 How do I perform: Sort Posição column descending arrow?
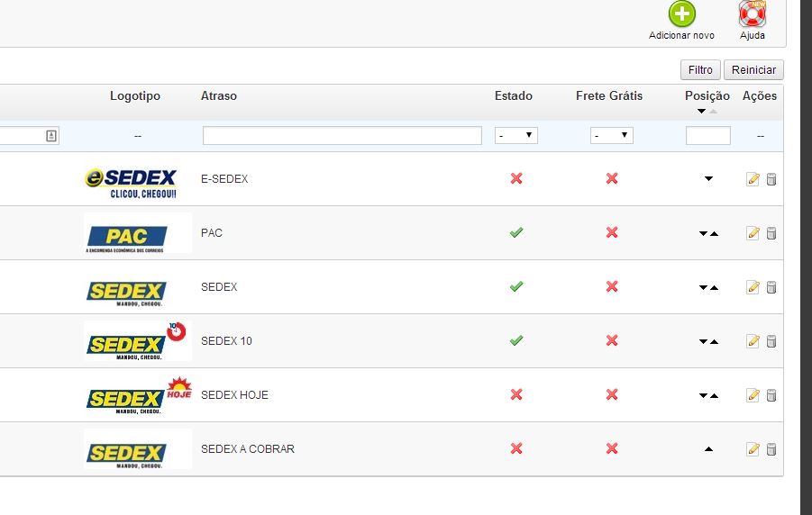click(x=701, y=112)
